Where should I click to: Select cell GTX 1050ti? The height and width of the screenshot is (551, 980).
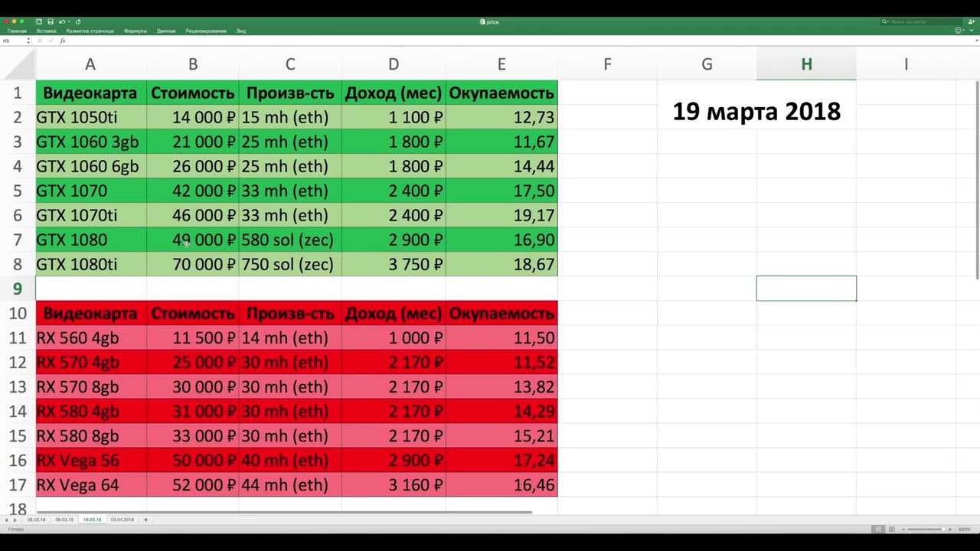coord(90,117)
